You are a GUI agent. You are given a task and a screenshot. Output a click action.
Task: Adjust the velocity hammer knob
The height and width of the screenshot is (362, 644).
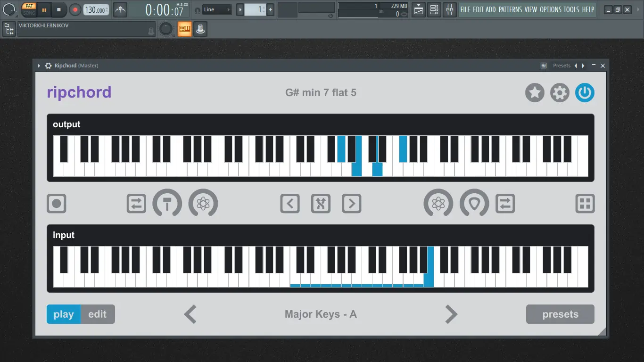(167, 203)
